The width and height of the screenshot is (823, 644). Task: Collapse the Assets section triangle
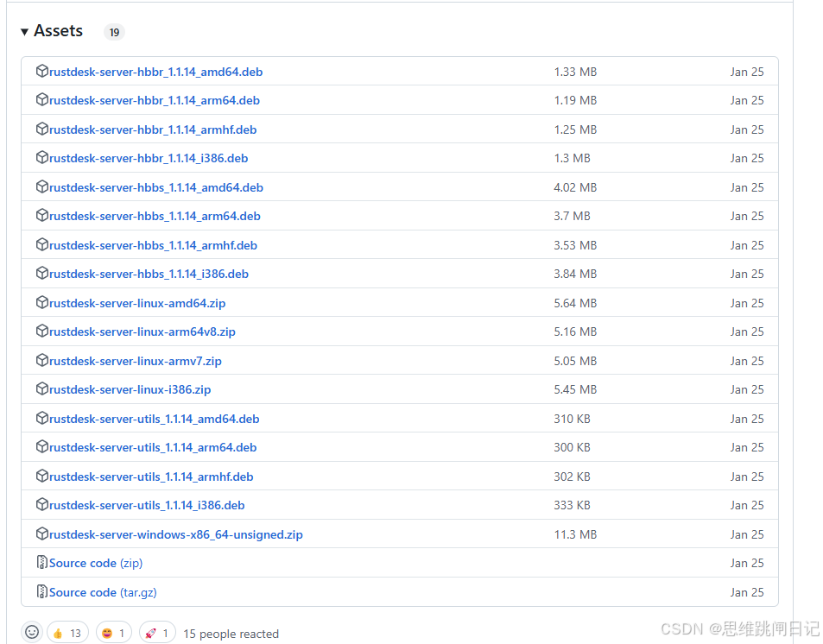(x=24, y=32)
